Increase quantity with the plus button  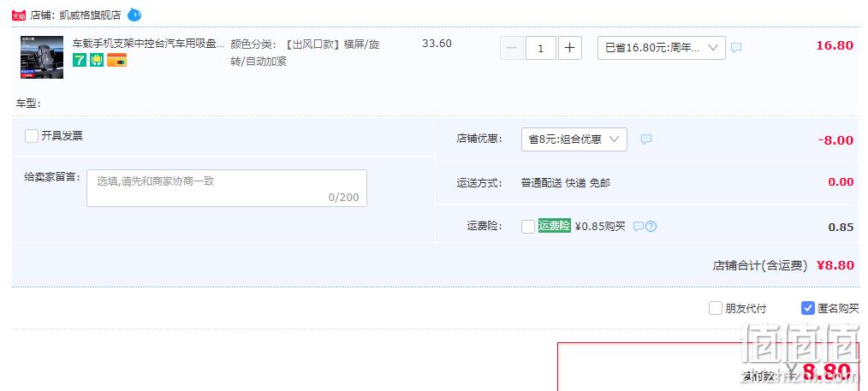[569, 48]
